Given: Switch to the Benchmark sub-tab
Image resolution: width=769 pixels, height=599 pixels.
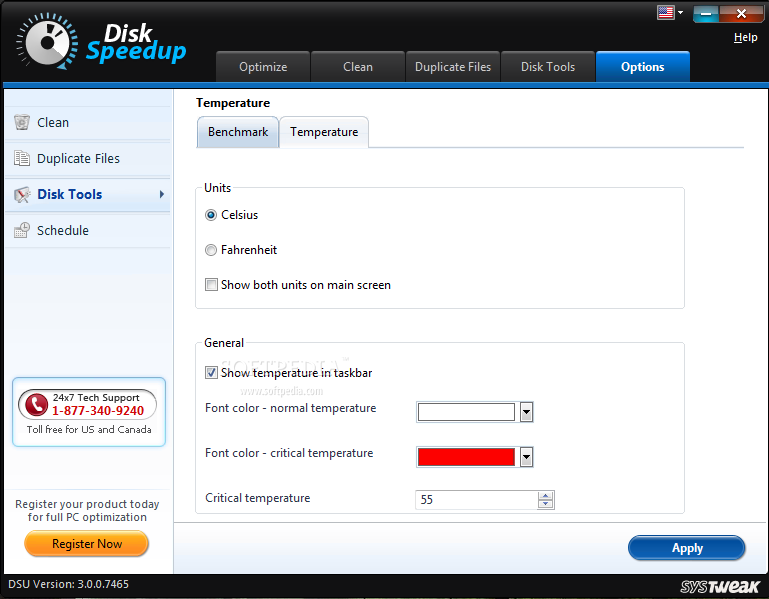Looking at the screenshot, I should (238, 132).
